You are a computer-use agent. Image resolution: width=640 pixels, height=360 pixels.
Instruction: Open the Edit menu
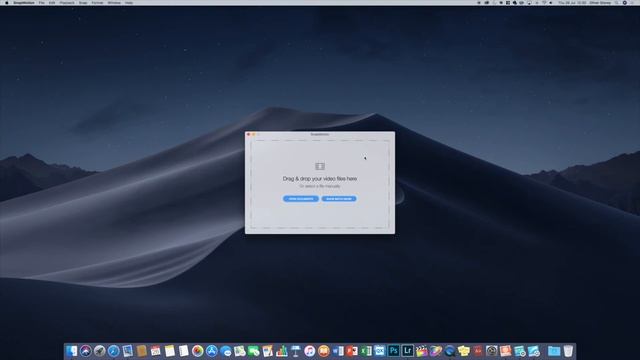52,3
